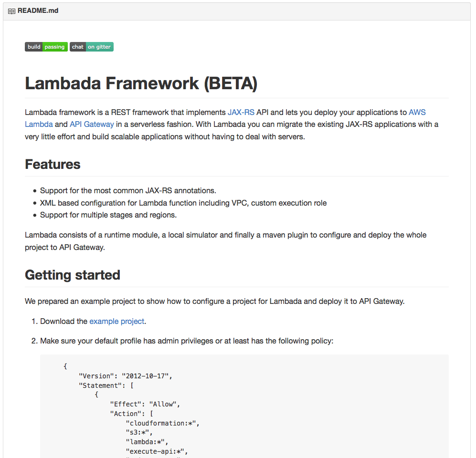Download the example project via its link
Image resolution: width=476 pixels, height=458 pixels.
tap(116, 321)
